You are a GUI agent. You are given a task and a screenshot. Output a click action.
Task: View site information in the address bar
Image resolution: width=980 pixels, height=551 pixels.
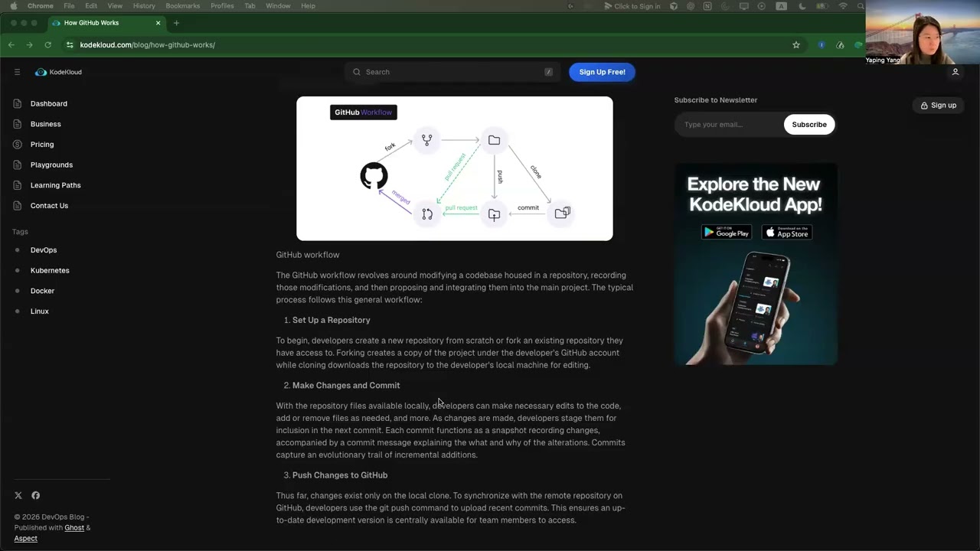coord(70,45)
